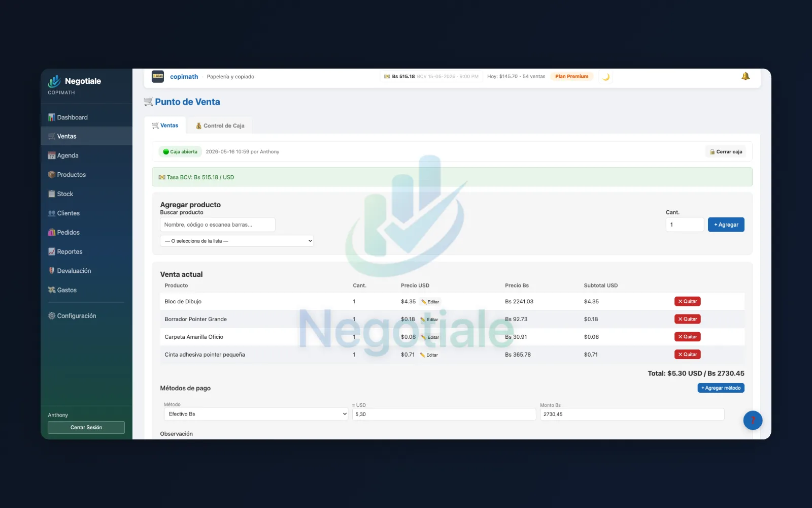Image resolution: width=812 pixels, height=508 pixels.
Task: Click the product search input field
Action: [x=218, y=225]
